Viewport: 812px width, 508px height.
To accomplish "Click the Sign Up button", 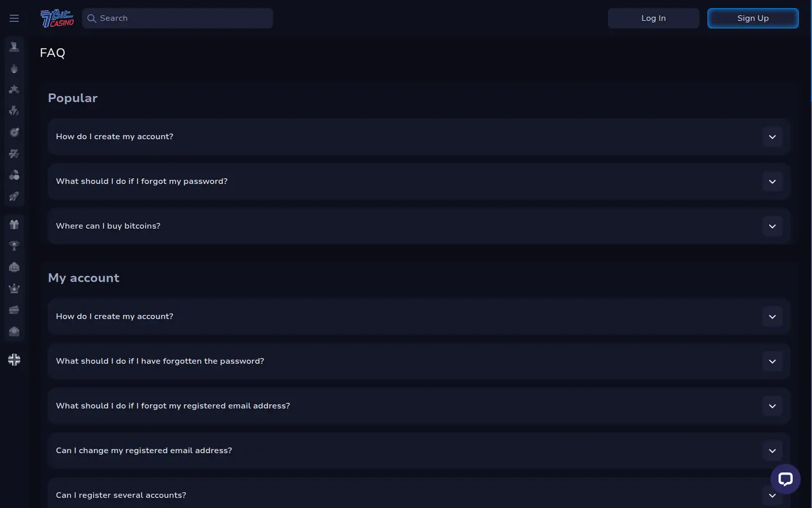I will 753,18.
